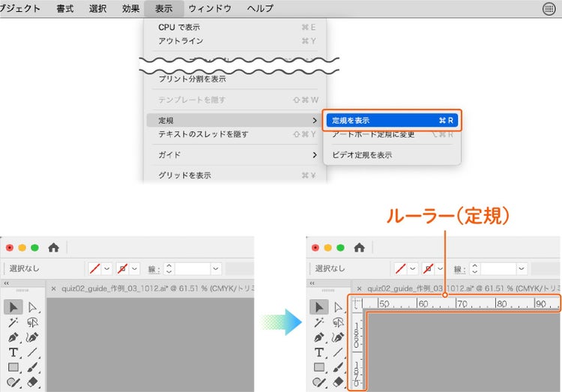Select 定規を表示 in submenu
The width and height of the screenshot is (562, 392).
coord(392,121)
